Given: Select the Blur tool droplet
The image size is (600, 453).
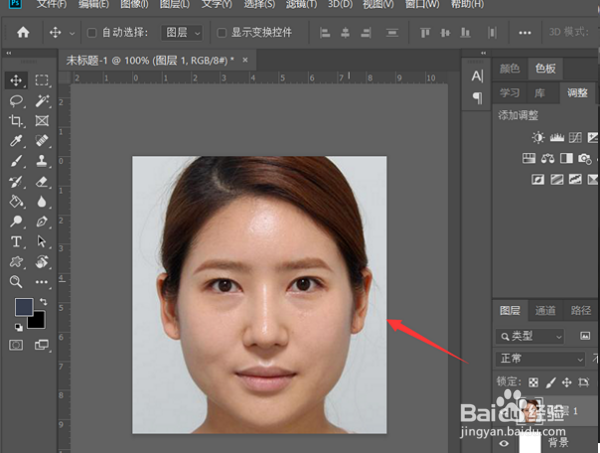Looking at the screenshot, I should click(x=42, y=201).
